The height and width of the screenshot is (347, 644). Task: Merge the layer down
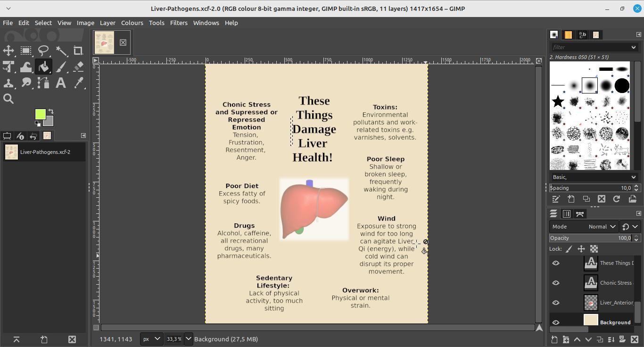tap(611, 339)
